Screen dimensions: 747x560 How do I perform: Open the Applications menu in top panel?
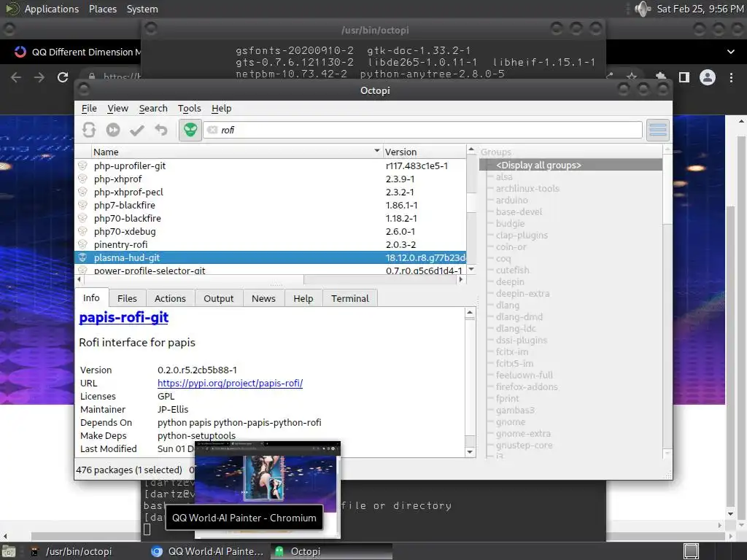pyautogui.click(x=52, y=9)
